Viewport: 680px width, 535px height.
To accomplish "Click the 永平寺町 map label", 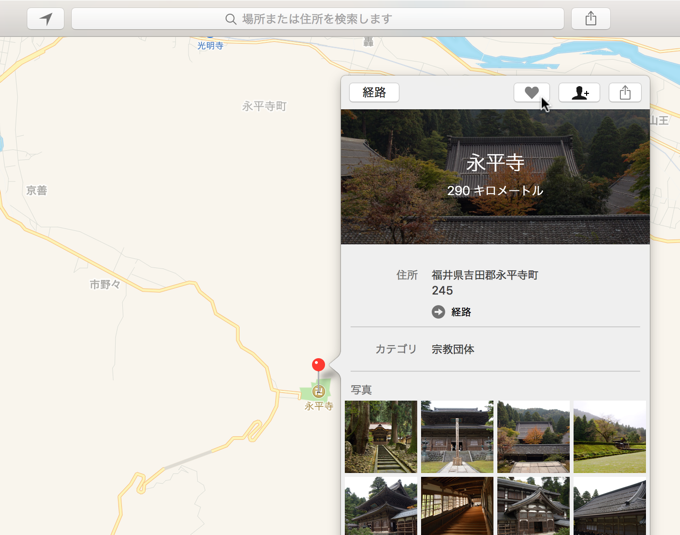I will 264,106.
